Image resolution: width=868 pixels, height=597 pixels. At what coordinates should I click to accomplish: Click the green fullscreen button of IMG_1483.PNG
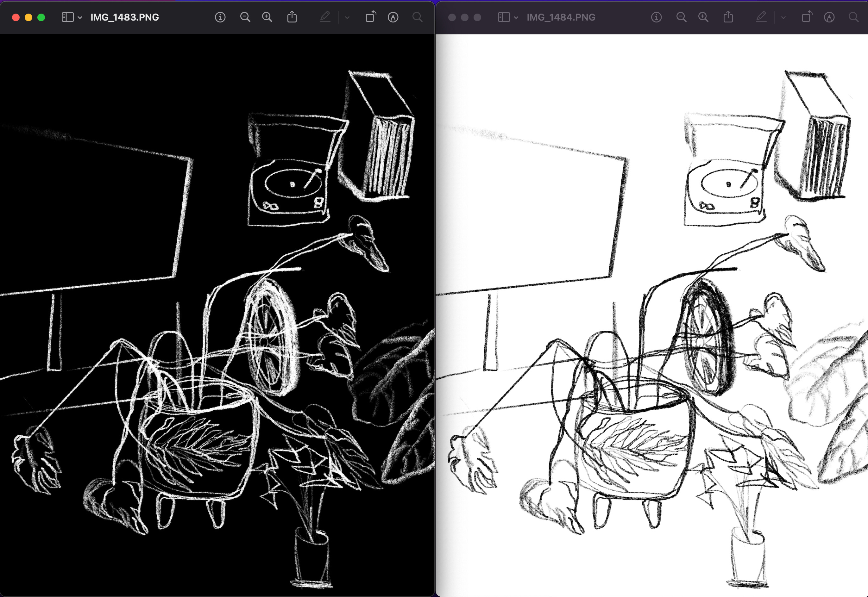click(x=41, y=17)
